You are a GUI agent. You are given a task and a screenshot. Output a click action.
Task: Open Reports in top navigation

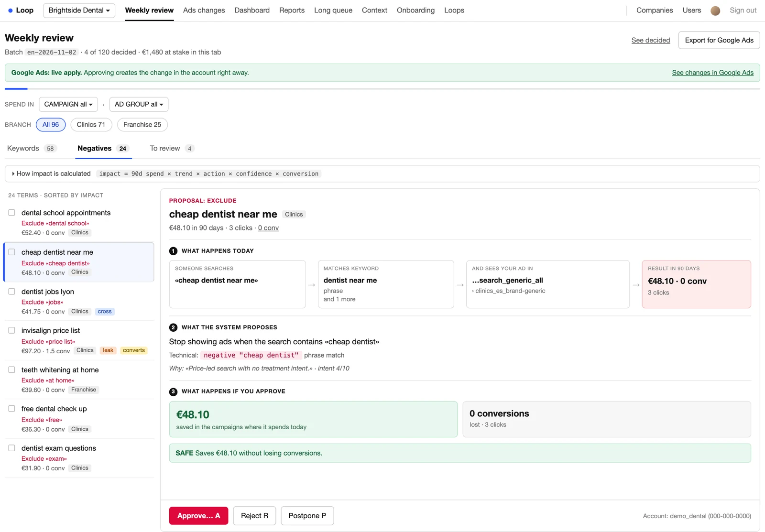(x=292, y=10)
